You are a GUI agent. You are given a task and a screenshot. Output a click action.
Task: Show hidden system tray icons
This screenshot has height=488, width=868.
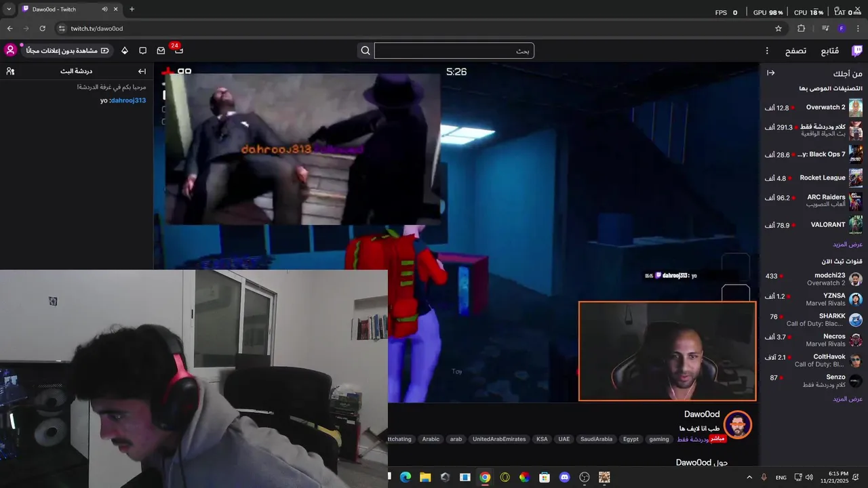coord(749,477)
